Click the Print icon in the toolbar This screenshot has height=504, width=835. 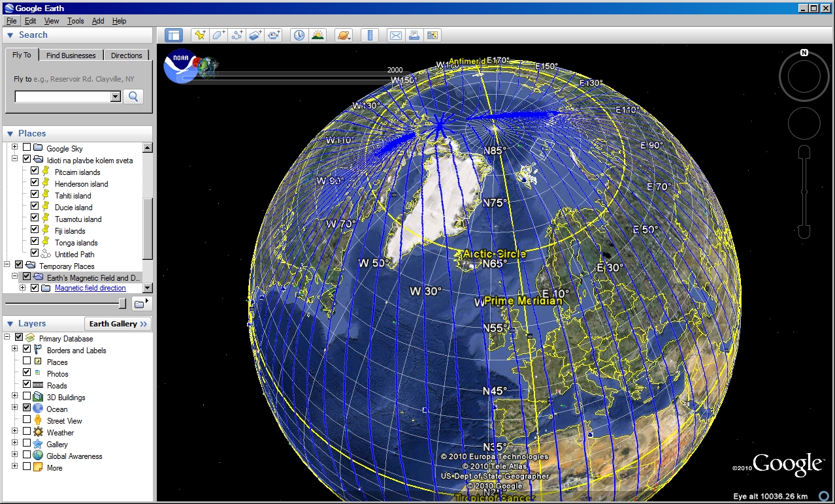tap(414, 35)
